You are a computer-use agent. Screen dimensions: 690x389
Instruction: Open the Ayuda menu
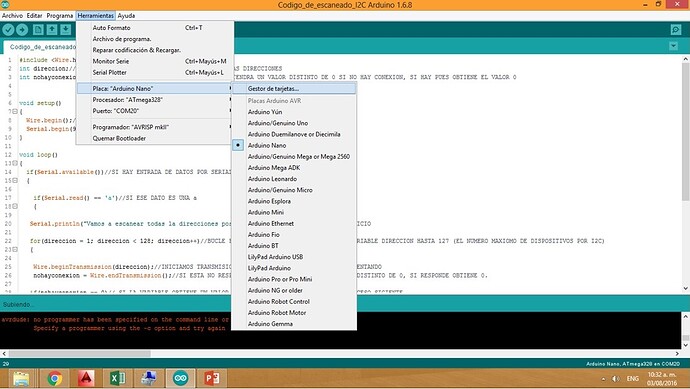click(126, 15)
